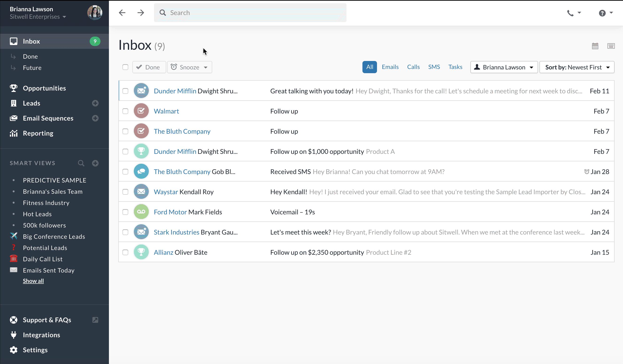The image size is (623, 364).
Task: Expand Sort by Newest First dropdown
Action: click(x=577, y=67)
